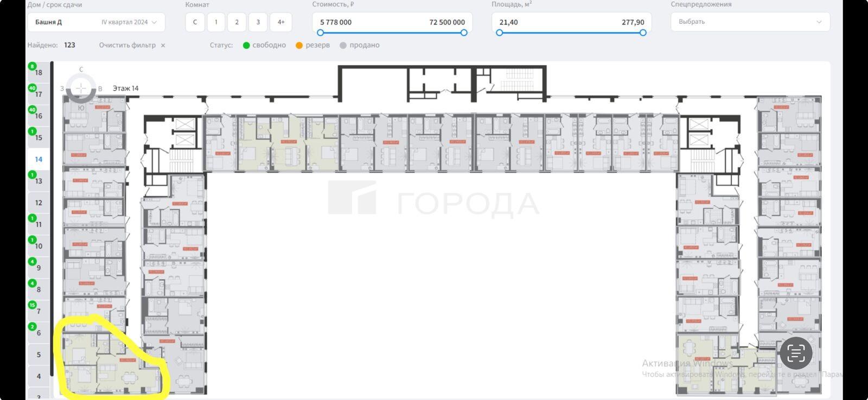Filter by 4+ rooms
This screenshot has height=400, width=868.
click(x=281, y=22)
